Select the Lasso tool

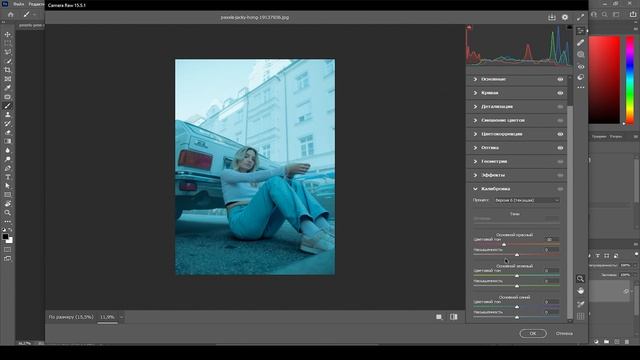(7, 52)
